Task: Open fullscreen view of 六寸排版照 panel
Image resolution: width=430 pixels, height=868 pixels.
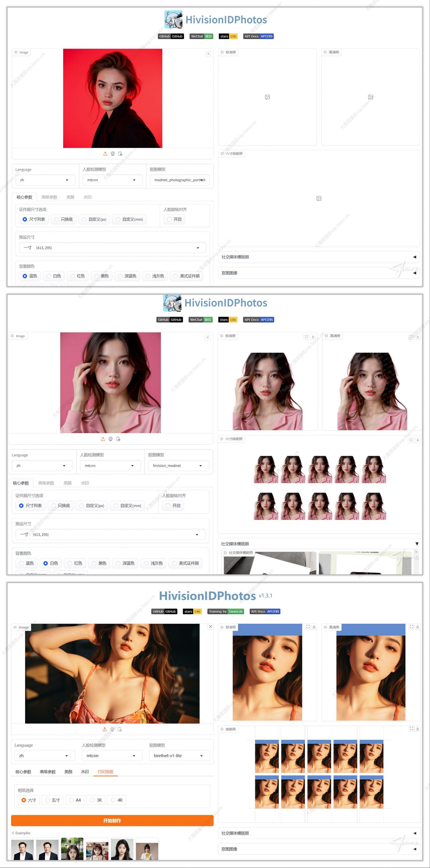Action: [411, 440]
